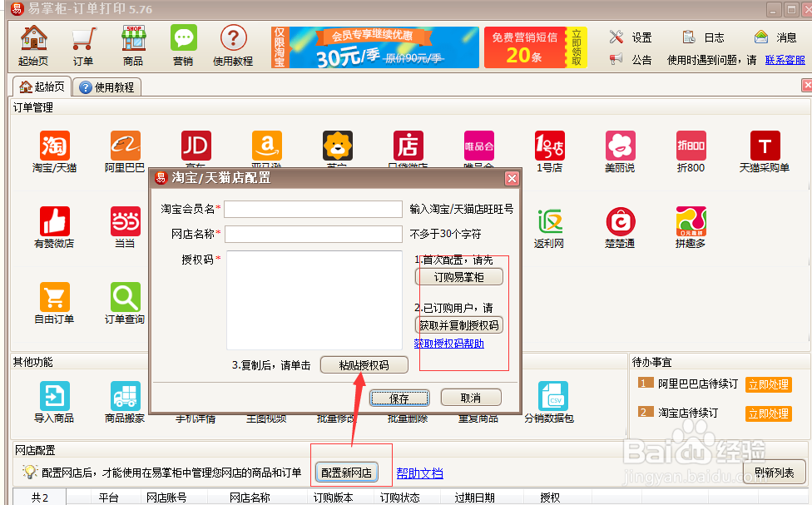Click the 网店账号 column header
The width and height of the screenshot is (812, 505).
[x=166, y=498]
